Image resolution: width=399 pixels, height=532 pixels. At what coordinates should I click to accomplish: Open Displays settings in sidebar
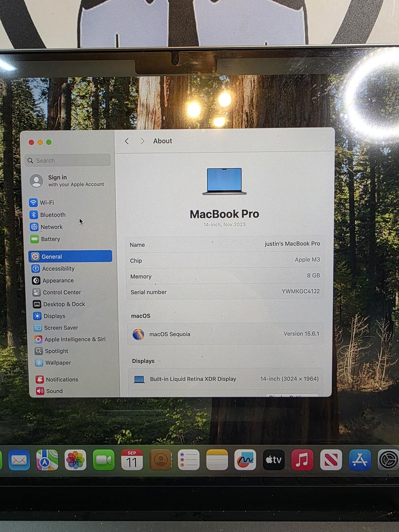pos(49,316)
